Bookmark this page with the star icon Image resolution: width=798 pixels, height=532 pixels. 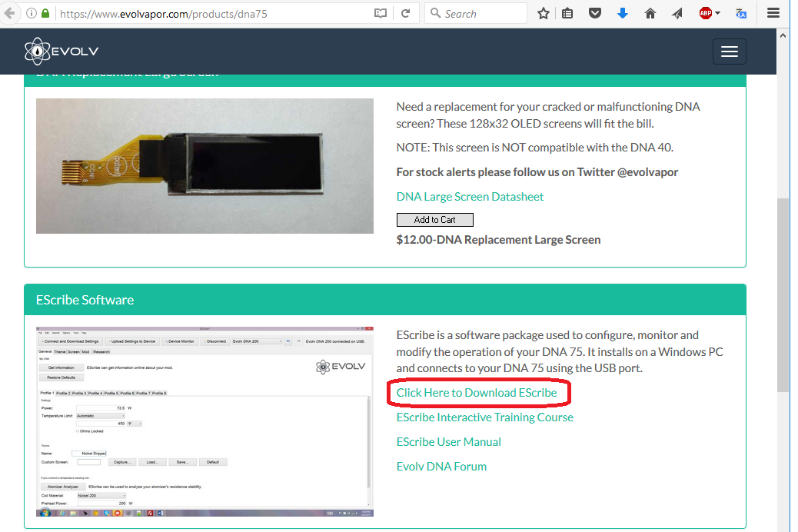tap(544, 14)
